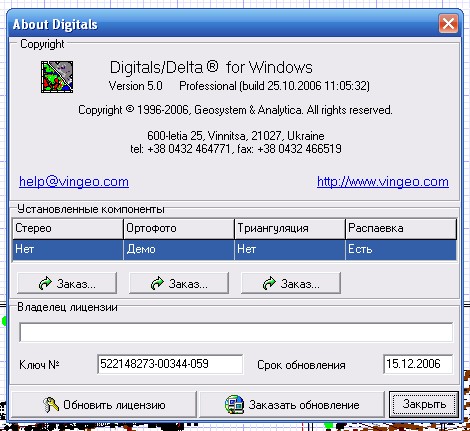Click the Заказ button under Стерео
This screenshot has height=431, width=470.
[67, 283]
